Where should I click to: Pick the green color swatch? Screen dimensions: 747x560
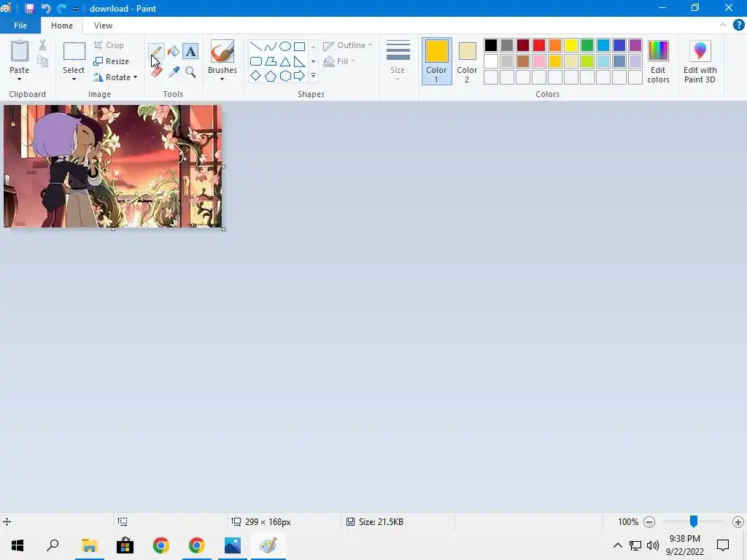coord(587,45)
